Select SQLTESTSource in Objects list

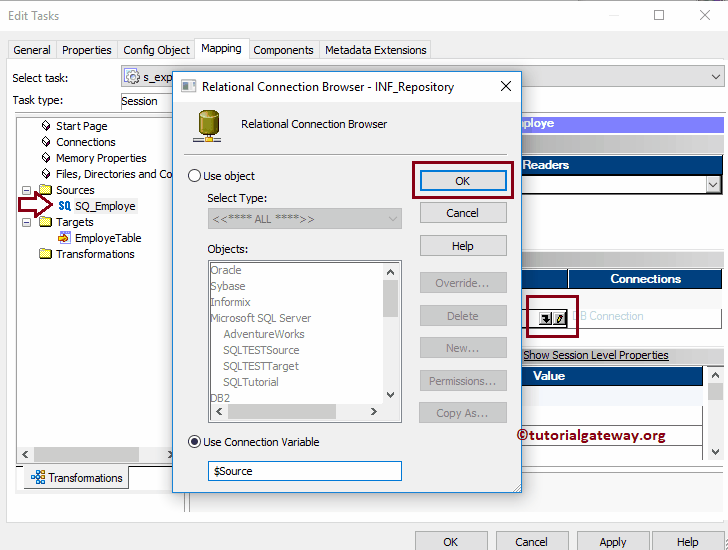pyautogui.click(x=261, y=350)
